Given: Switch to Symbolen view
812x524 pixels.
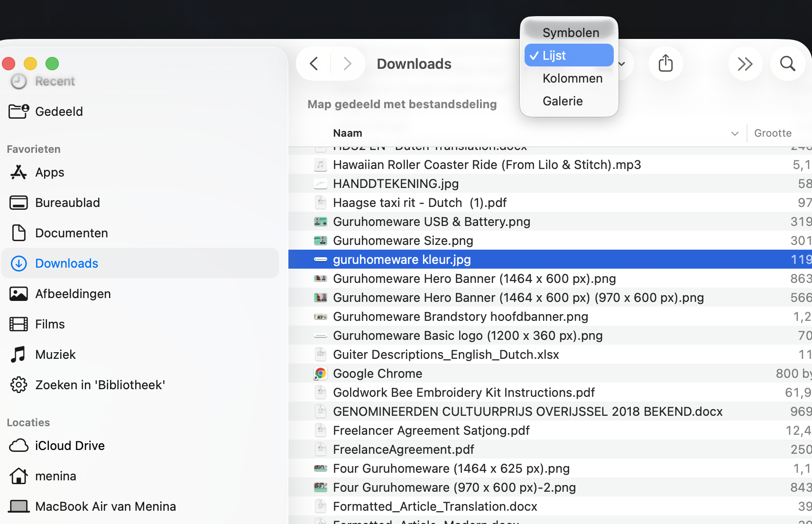Looking at the screenshot, I should pyautogui.click(x=571, y=32).
